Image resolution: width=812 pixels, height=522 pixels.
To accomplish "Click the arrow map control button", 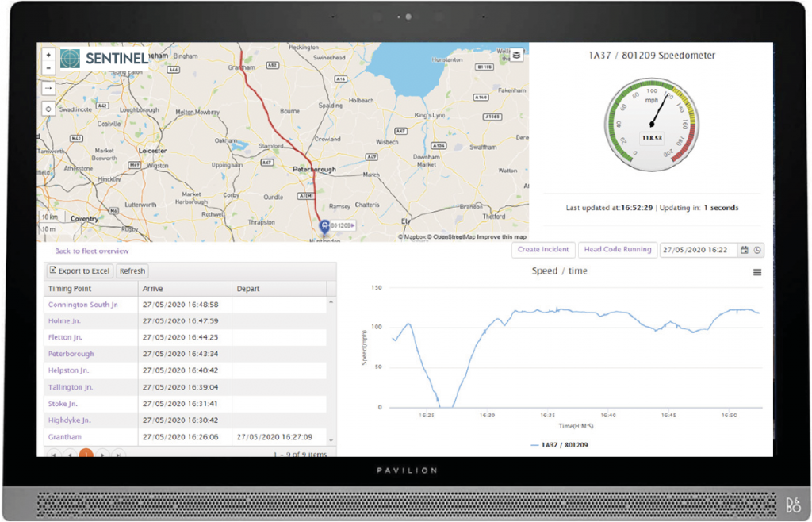I will click(48, 88).
